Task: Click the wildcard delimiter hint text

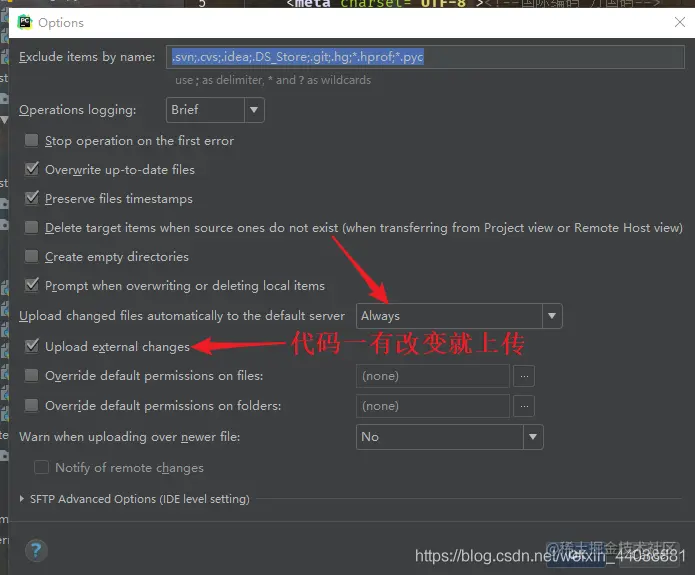Action: 273,80
